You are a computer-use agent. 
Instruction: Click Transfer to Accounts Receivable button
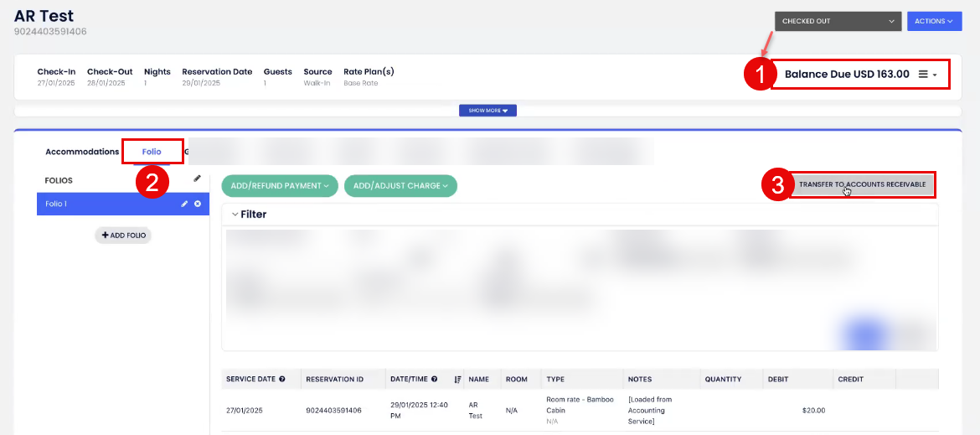click(x=862, y=184)
